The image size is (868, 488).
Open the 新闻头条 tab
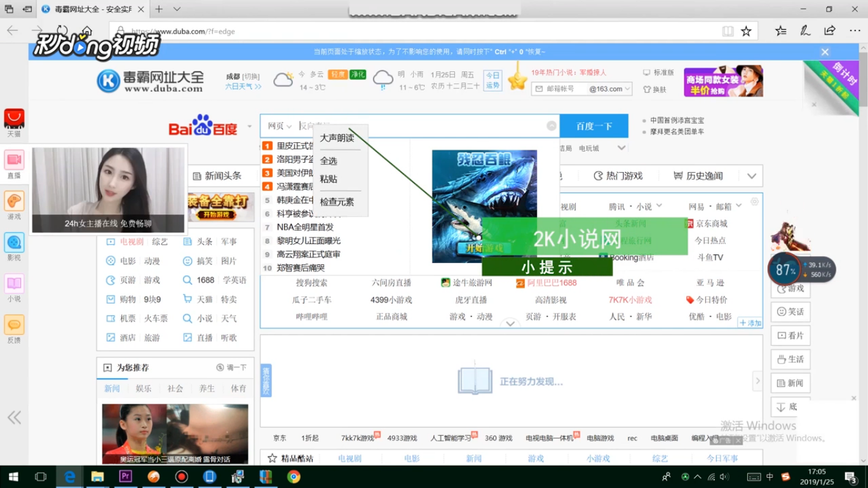[x=217, y=176]
